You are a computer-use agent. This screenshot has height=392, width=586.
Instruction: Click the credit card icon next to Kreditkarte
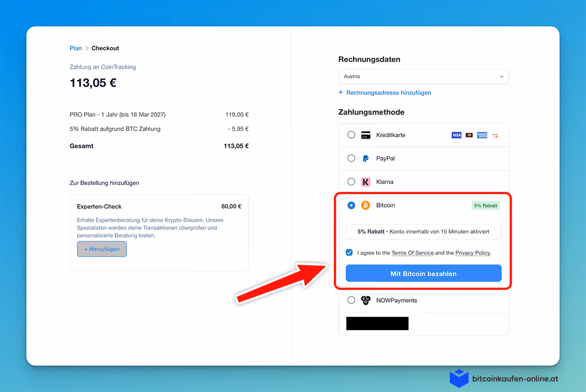pos(366,135)
